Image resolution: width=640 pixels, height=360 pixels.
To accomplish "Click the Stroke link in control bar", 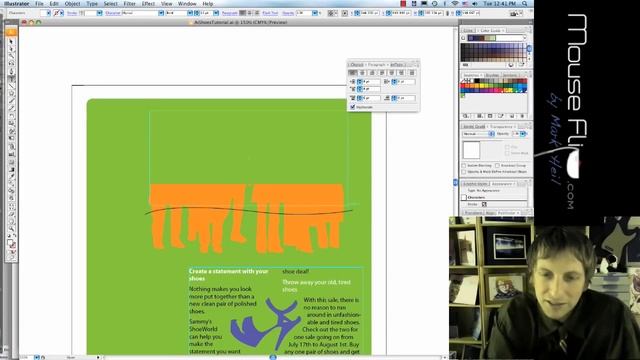I will point(72,13).
